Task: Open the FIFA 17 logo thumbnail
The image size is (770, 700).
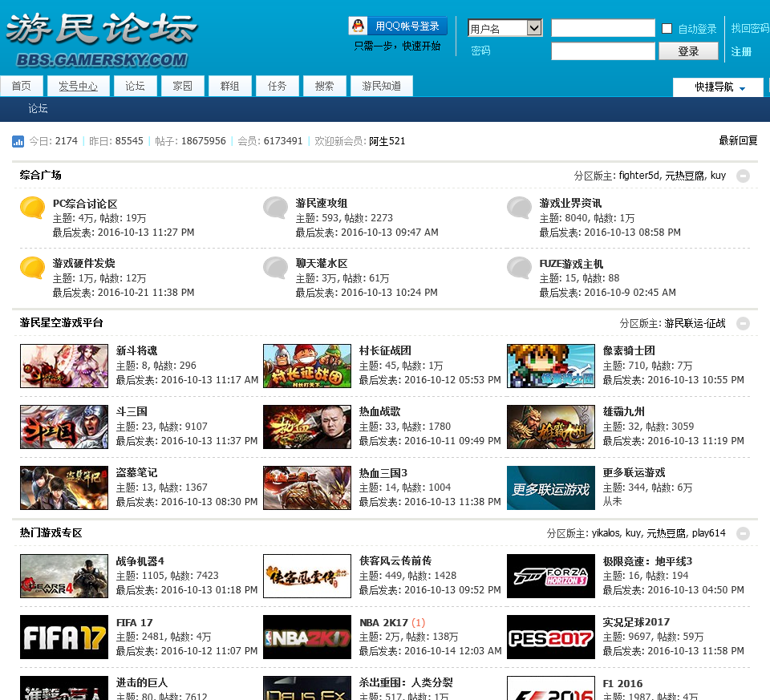Action: (x=64, y=637)
